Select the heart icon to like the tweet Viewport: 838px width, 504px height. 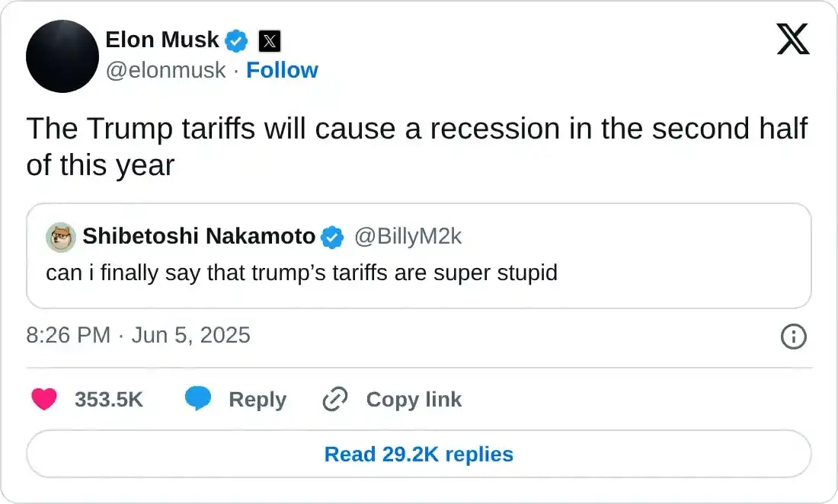pyautogui.click(x=44, y=399)
